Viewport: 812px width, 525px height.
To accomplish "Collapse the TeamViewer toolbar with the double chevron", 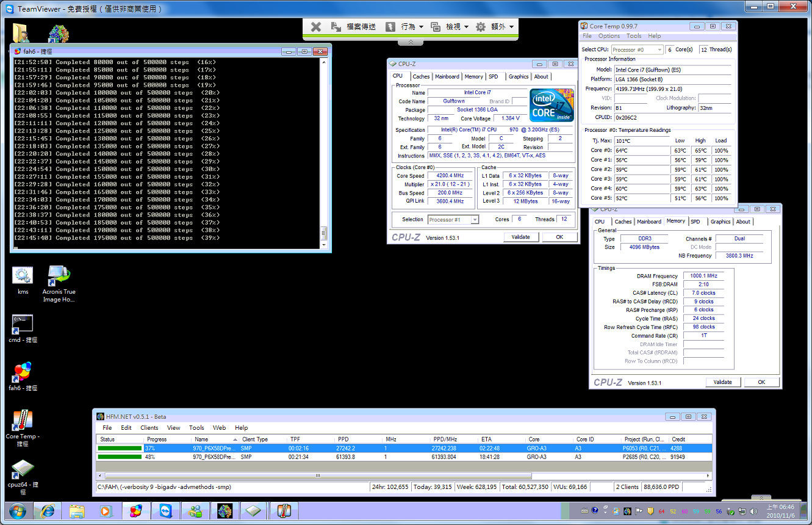I will coord(411,42).
